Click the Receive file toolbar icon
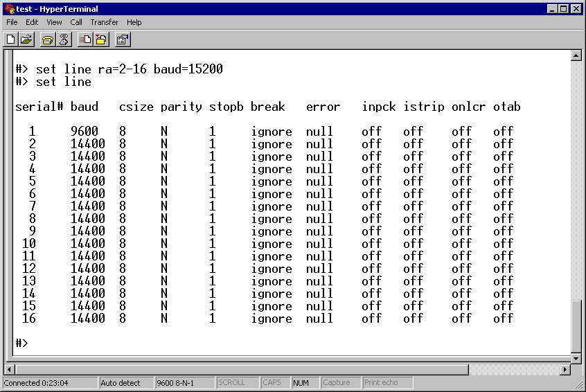This screenshot has width=586, height=392. tap(101, 39)
